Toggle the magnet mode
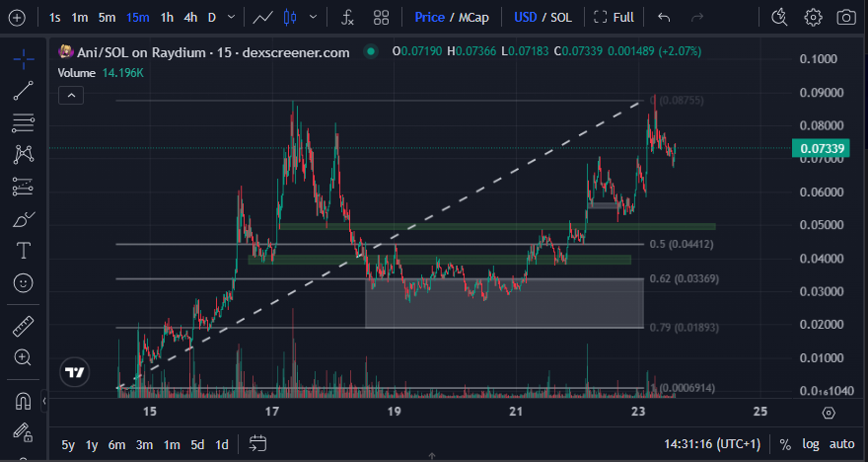The width and height of the screenshot is (868, 462). click(x=24, y=401)
